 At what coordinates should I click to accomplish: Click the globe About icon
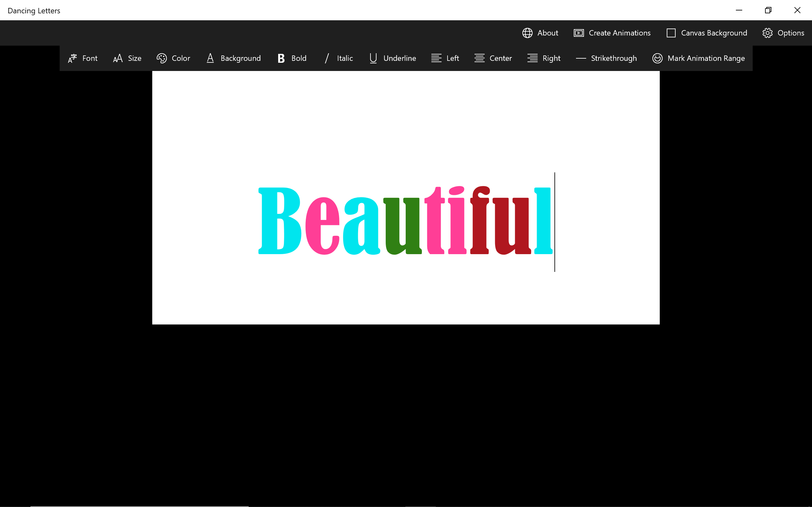click(x=527, y=33)
